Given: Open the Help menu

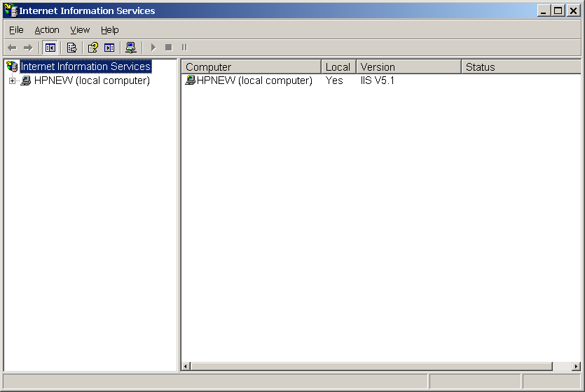Looking at the screenshot, I should click(110, 30).
